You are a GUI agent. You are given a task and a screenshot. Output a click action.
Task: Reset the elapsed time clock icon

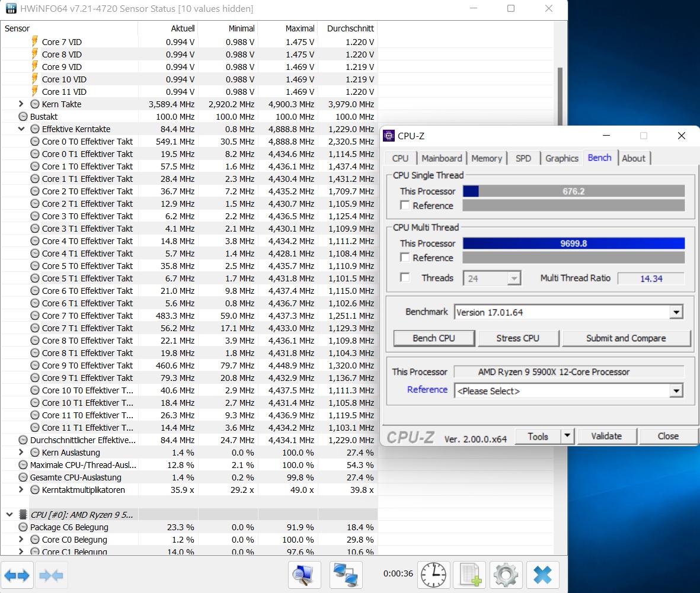[x=433, y=575]
